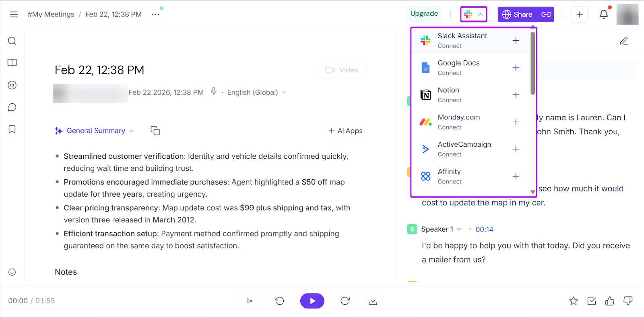Click the Feb 22, 12:38 PM breadcrumb

(x=114, y=14)
